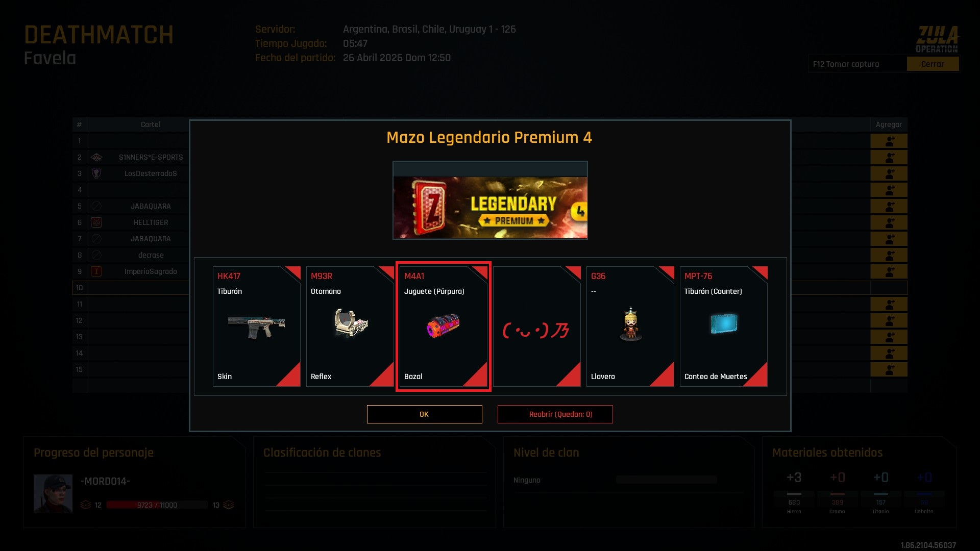Image resolution: width=980 pixels, height=551 pixels.
Task: Close the match results with Cerrar
Action: tap(933, 64)
